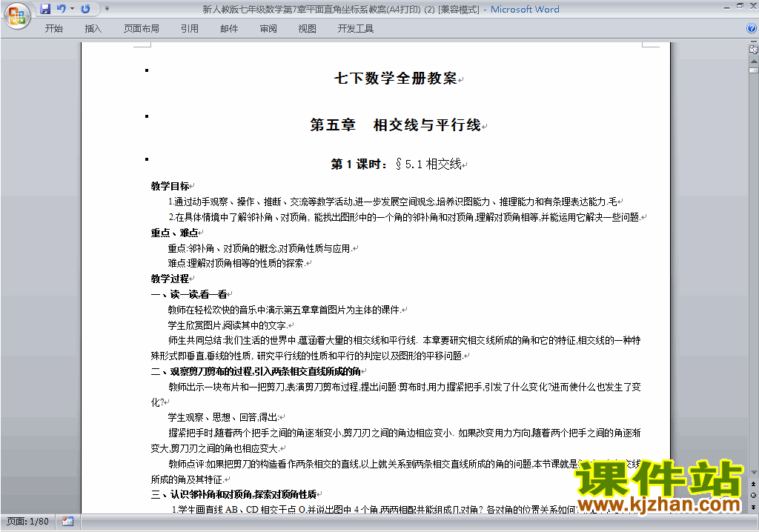The image size is (759, 532).
Task: Click the line starting 1.通过动手观察、操作
Action: (x=393, y=202)
